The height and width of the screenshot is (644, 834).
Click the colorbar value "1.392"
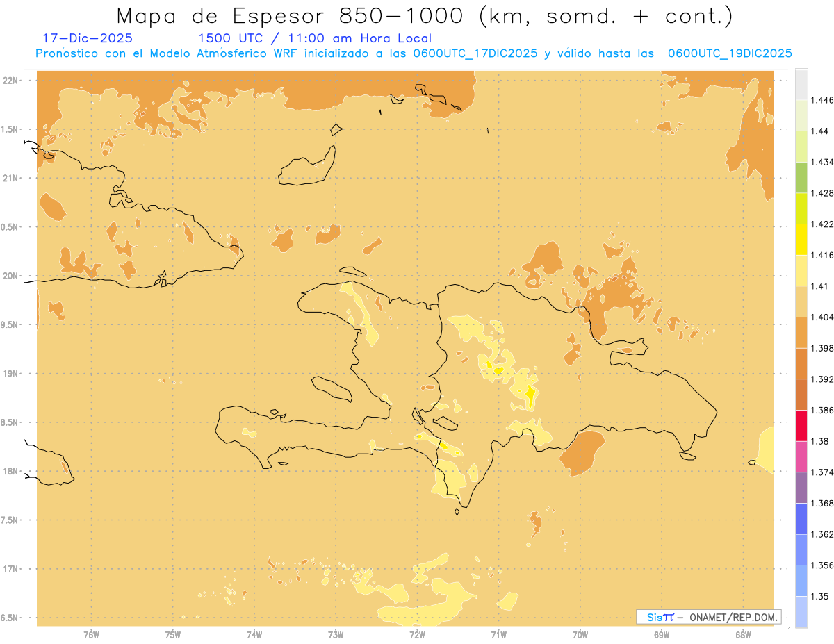tap(824, 379)
